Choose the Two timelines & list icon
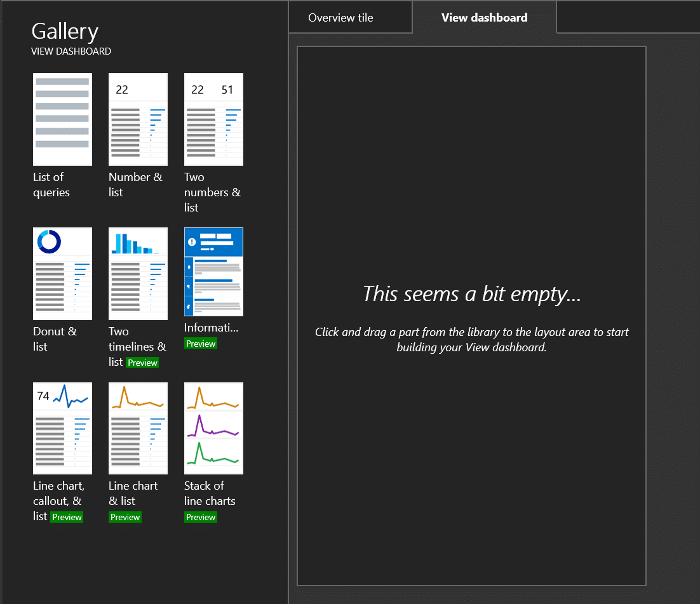 (x=138, y=274)
